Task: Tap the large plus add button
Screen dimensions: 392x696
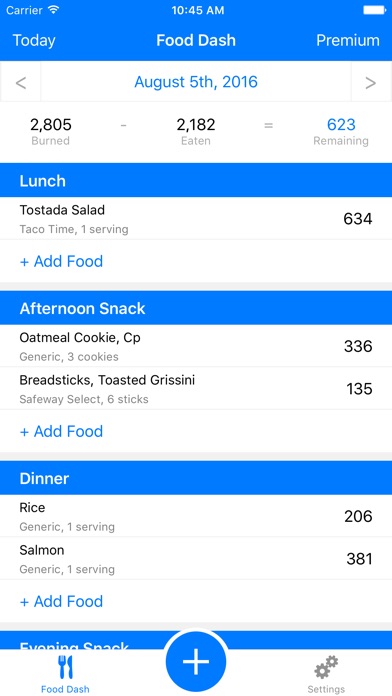Action: (x=196, y=661)
